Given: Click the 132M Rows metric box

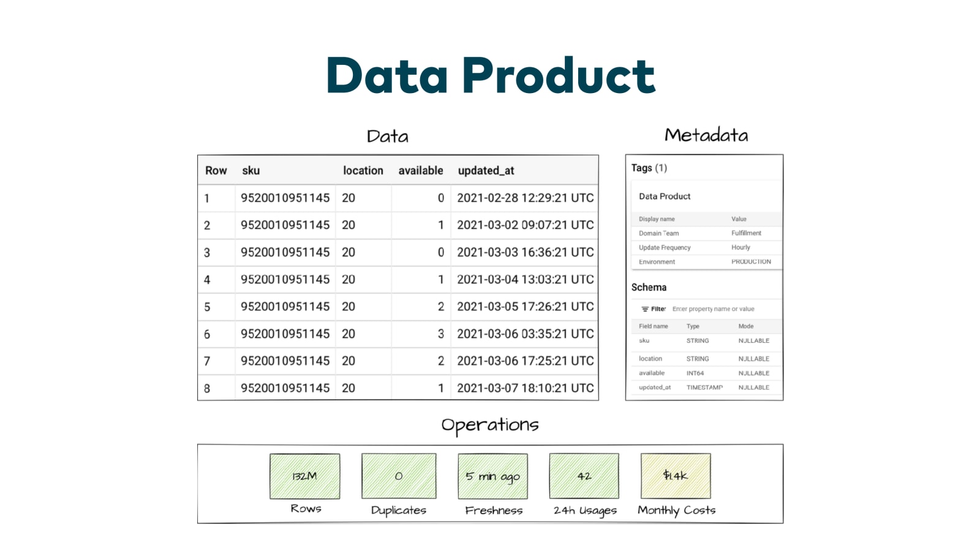Looking at the screenshot, I should [305, 476].
